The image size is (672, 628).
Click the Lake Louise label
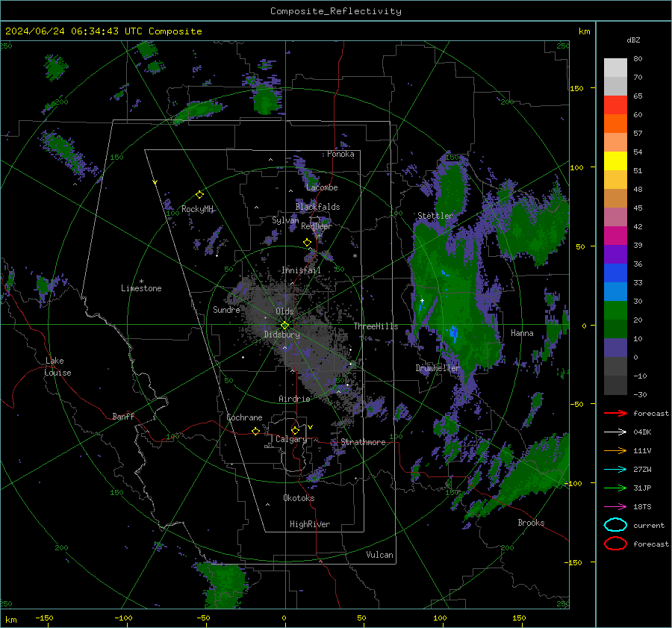tap(57, 367)
